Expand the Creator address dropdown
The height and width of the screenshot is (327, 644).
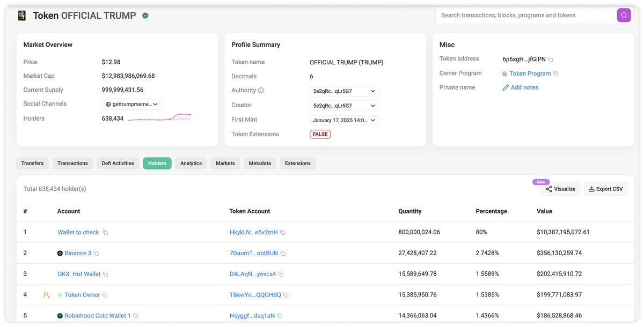coord(345,106)
